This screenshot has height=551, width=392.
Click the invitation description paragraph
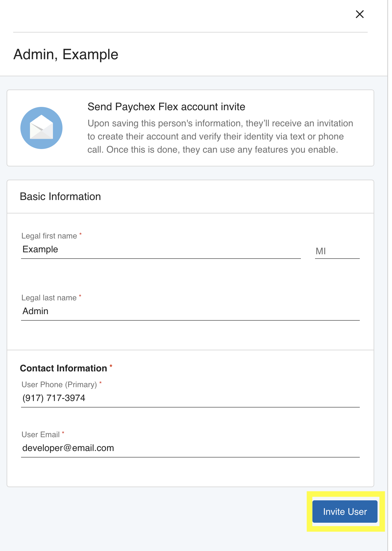[x=220, y=137]
